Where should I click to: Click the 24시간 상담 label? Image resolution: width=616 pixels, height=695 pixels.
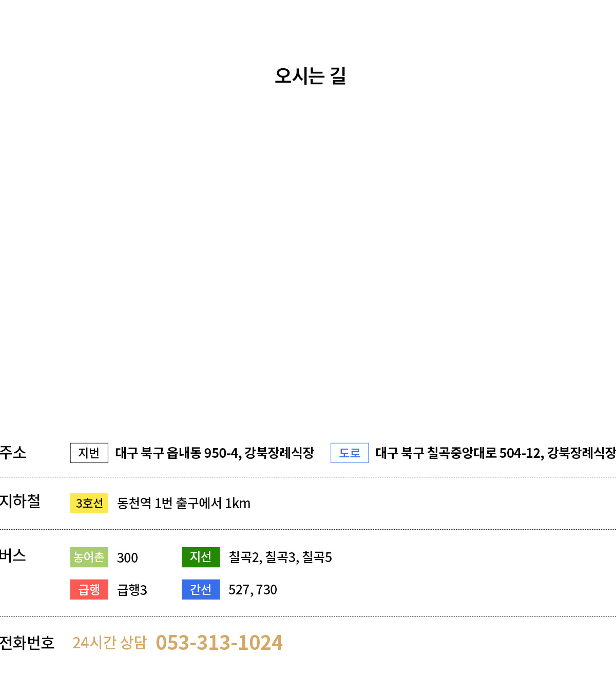click(x=109, y=643)
